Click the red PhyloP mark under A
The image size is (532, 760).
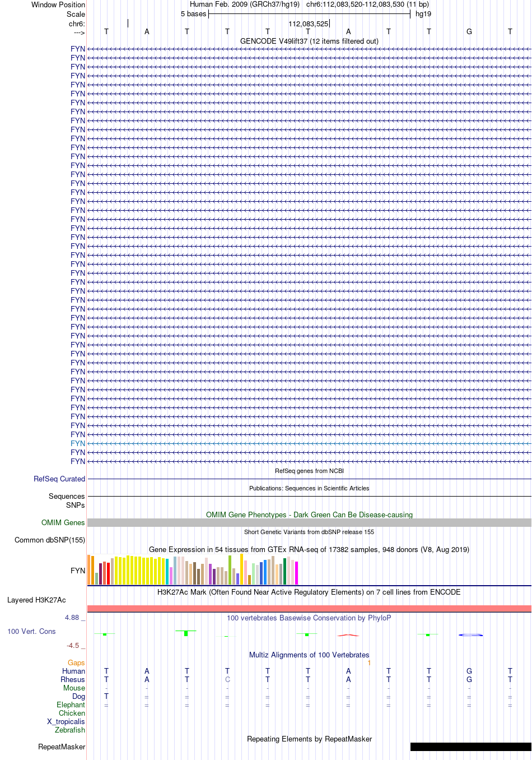point(348,635)
